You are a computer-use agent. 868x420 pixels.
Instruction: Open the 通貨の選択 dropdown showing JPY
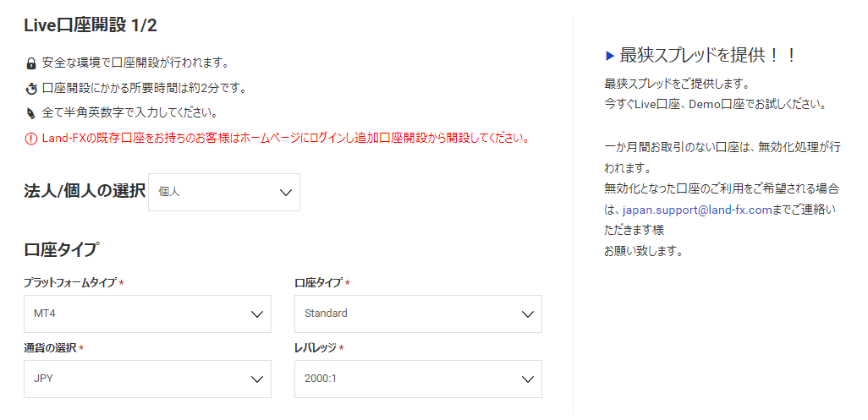[147, 379]
